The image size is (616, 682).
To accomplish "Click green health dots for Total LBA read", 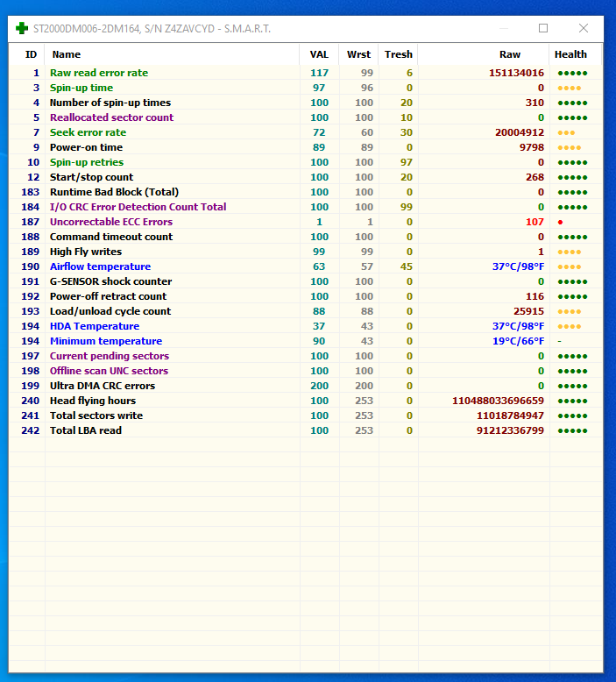I will click(572, 430).
